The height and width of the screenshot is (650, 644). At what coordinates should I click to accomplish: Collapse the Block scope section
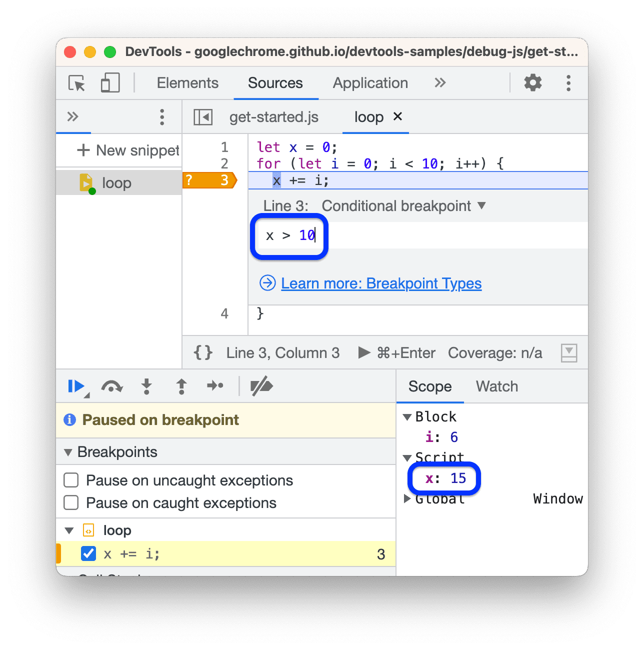[407, 416]
